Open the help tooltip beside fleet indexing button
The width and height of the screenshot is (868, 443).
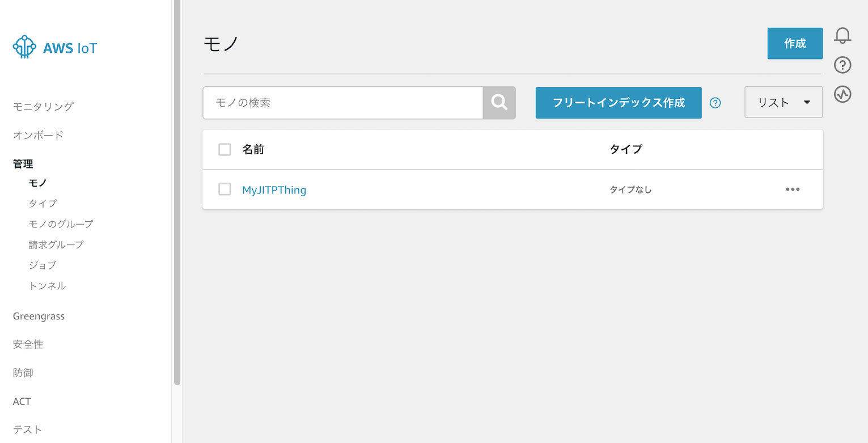point(715,103)
